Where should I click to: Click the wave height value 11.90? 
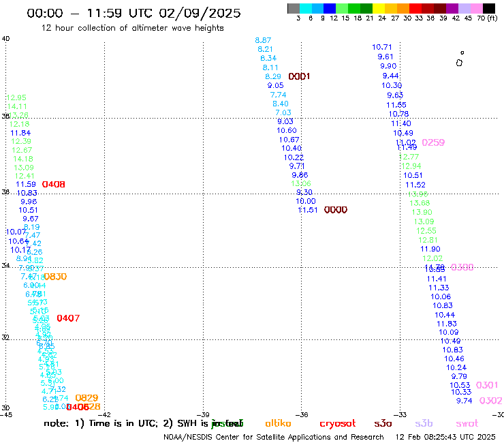430,249
